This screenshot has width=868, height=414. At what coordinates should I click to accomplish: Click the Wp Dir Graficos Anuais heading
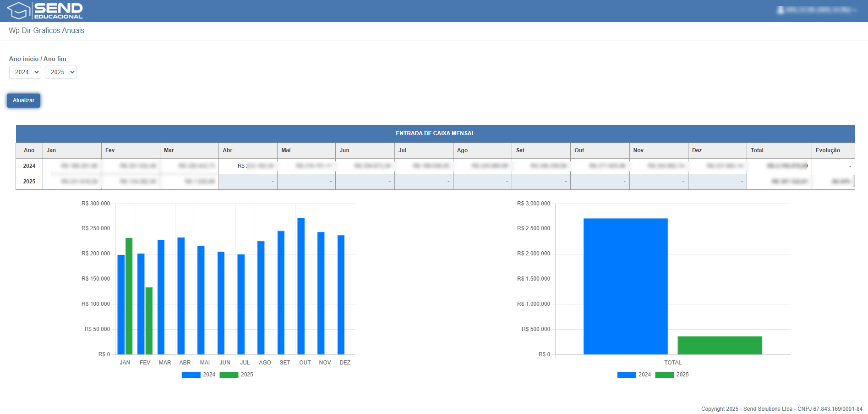tap(46, 30)
